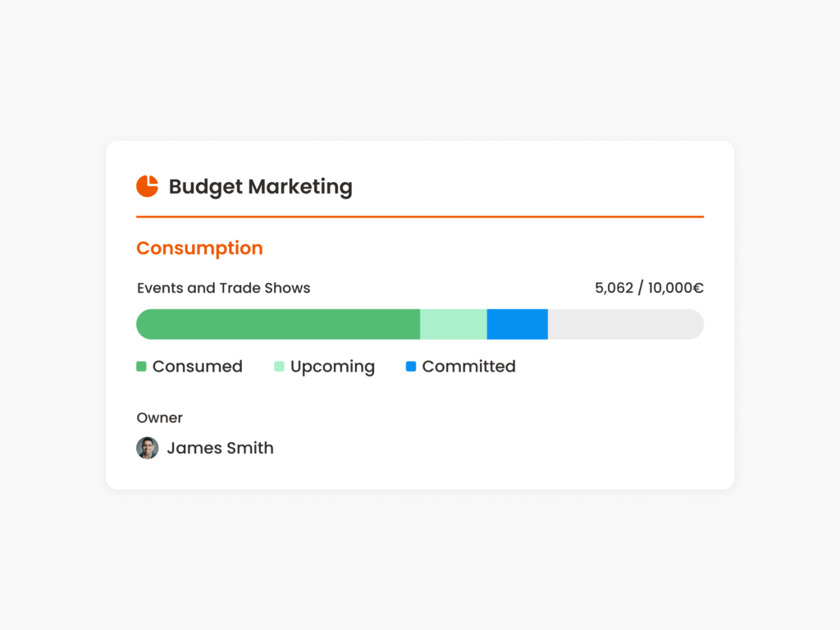Click the orange divider line under the title

pyautogui.click(x=419, y=217)
